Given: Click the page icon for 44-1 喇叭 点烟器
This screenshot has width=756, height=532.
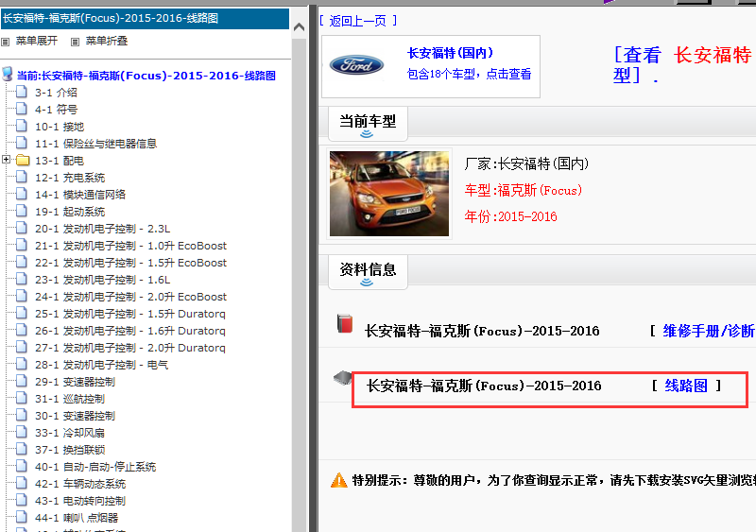Looking at the screenshot, I should [21, 517].
